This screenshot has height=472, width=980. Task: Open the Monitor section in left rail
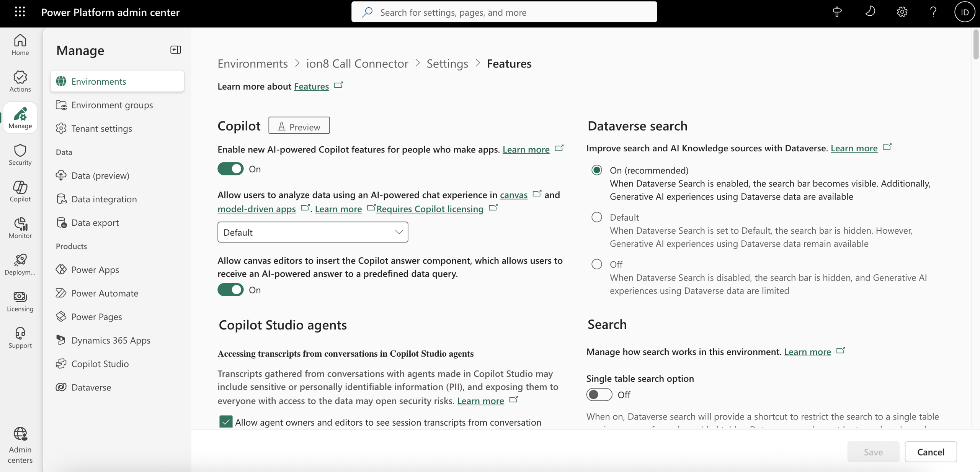click(x=20, y=228)
